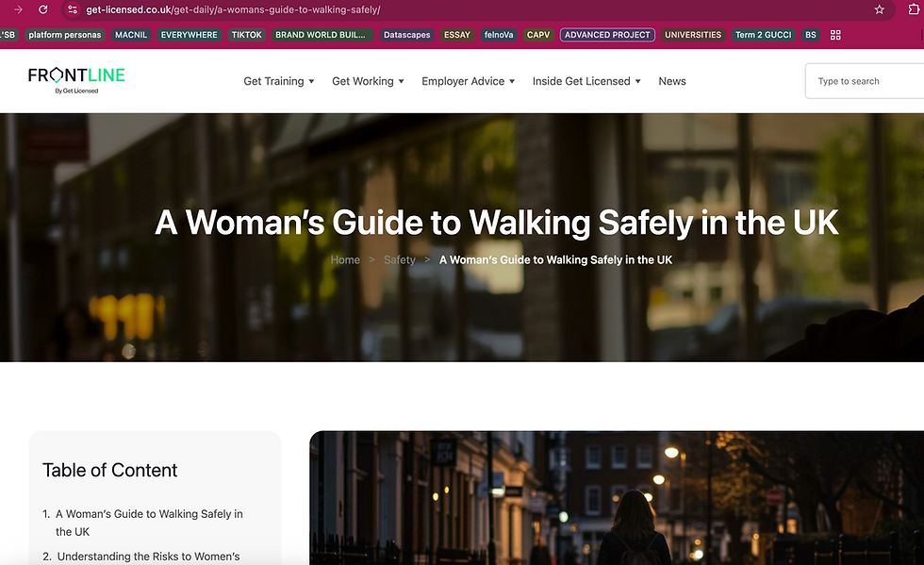This screenshot has width=924, height=565.
Task: Open the ESSAY bookmark
Action: point(456,35)
